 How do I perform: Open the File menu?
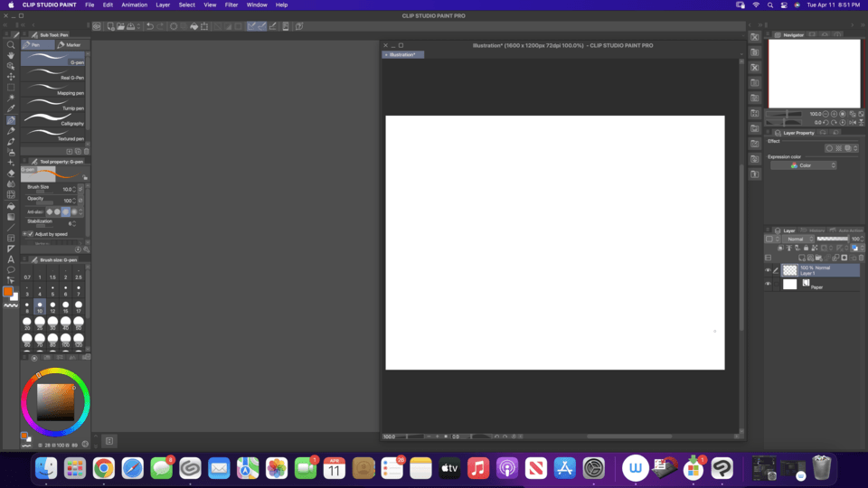90,5
